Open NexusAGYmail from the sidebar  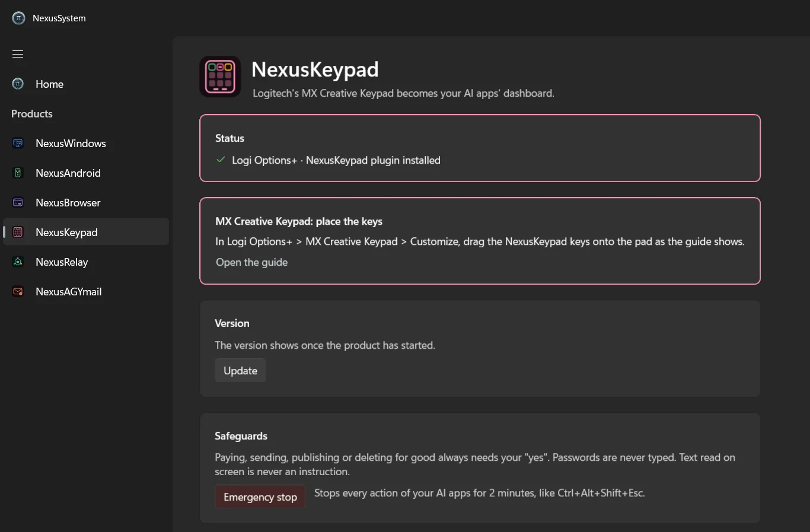[86, 291]
